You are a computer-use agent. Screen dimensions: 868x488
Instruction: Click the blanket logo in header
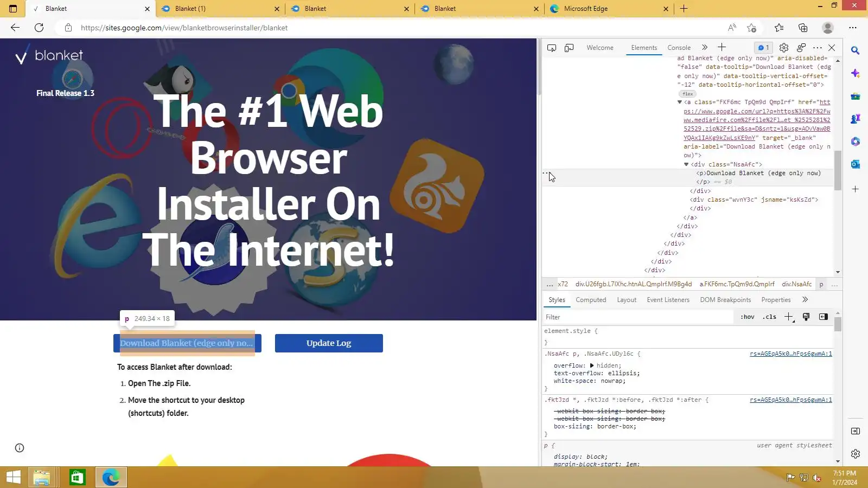click(x=49, y=55)
